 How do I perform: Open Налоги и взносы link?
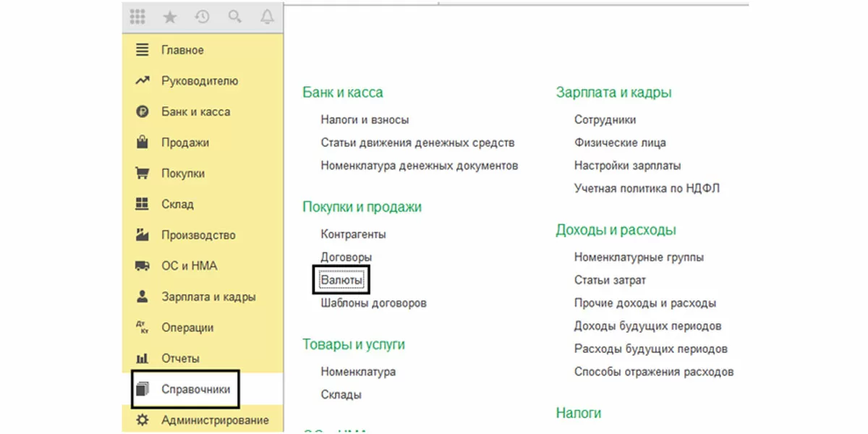[365, 119]
